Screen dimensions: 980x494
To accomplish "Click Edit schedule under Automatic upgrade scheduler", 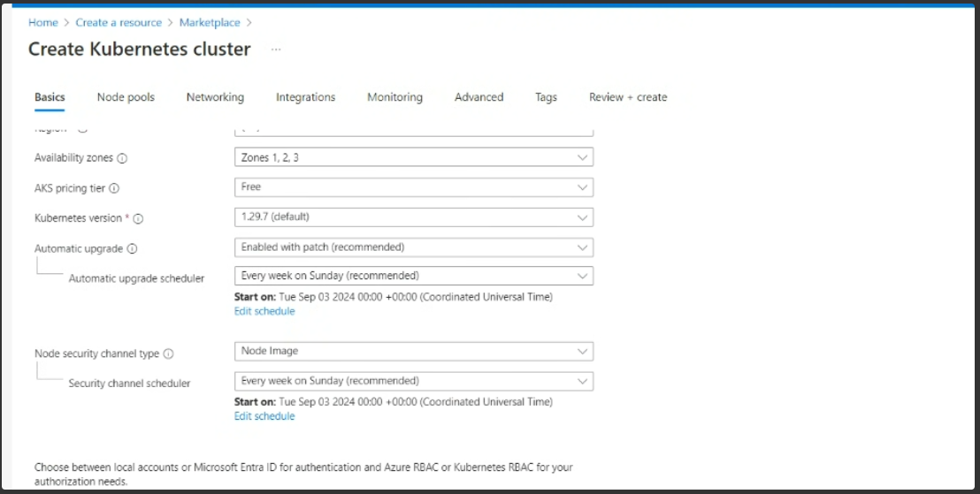I will 264,311.
